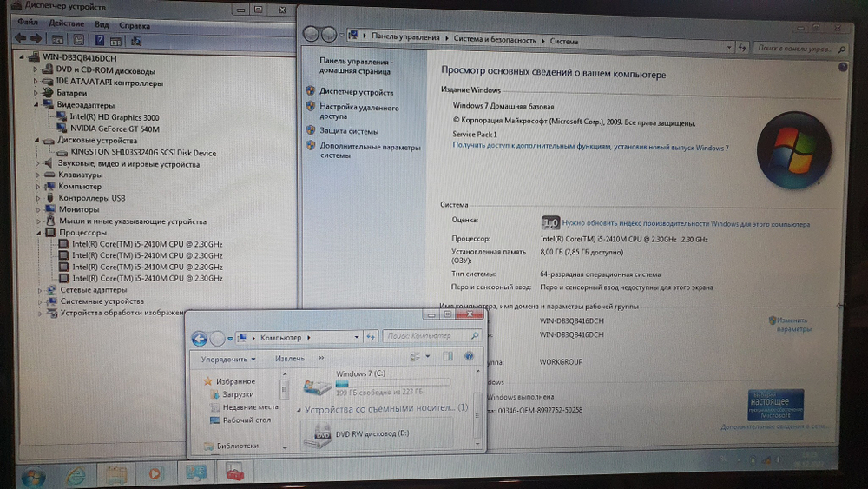Click the refresh icon in System address bar
Image resolution: width=868 pixels, height=489 pixels.
click(x=742, y=48)
